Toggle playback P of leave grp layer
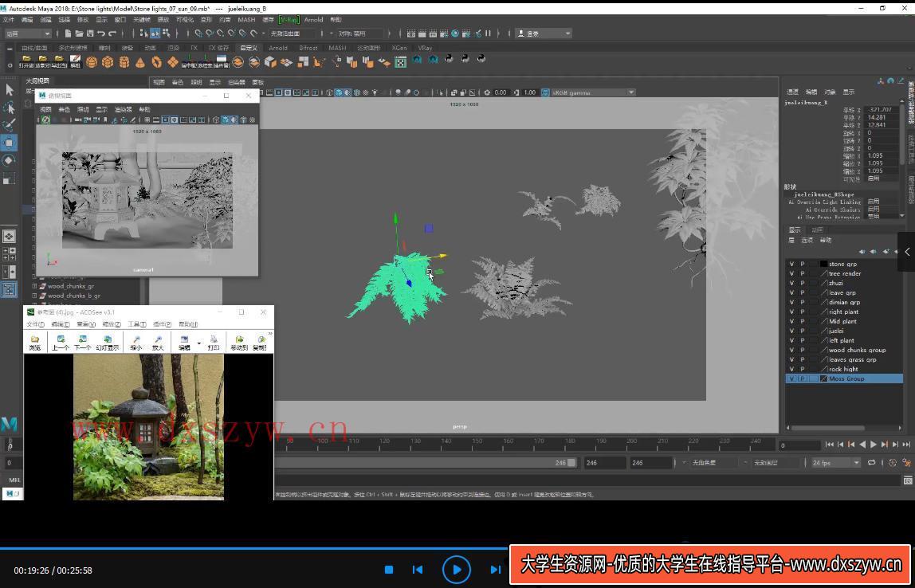Screen dimensions: 915x588 tap(803, 293)
